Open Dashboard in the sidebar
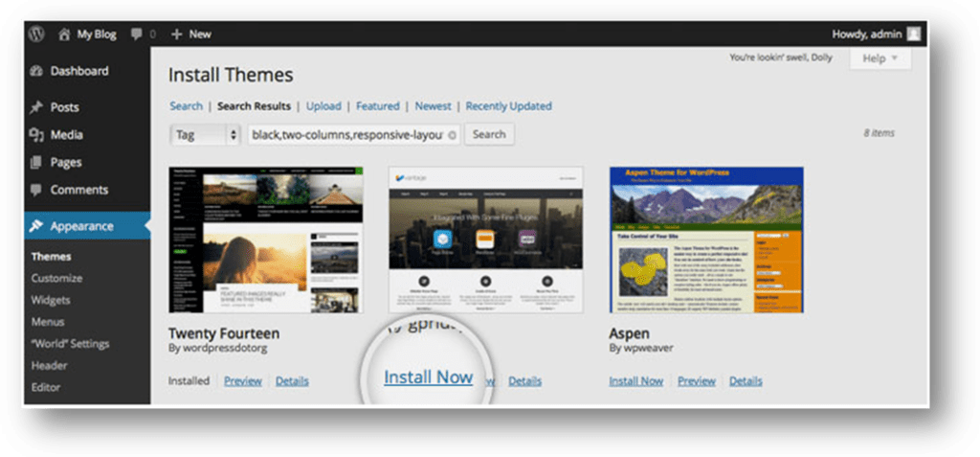The width and height of the screenshot is (980, 457). 79,71
